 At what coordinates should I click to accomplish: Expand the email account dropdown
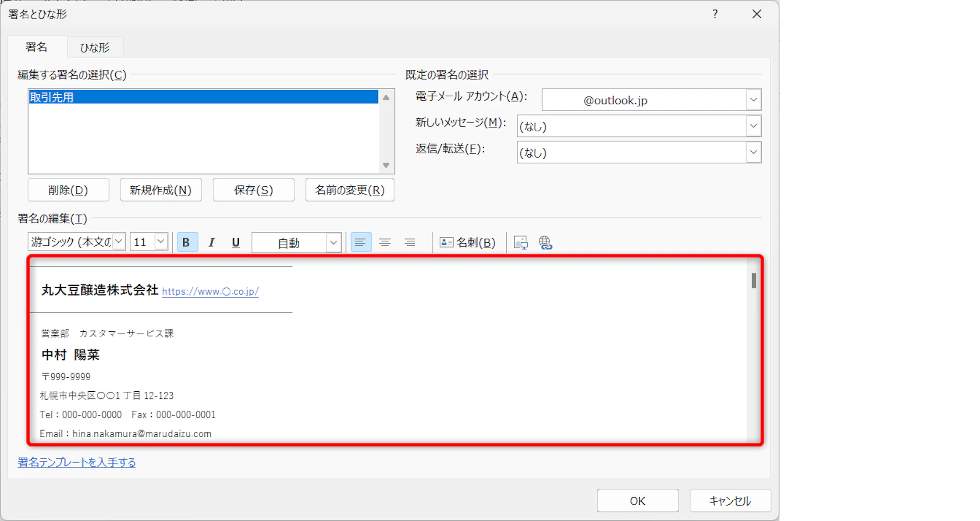click(753, 100)
